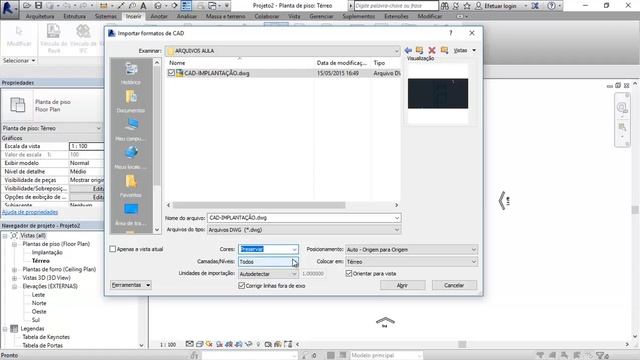The image size is (640, 360).
Task: Open the Massa e terreno ribbon tab
Action: pos(225,16)
